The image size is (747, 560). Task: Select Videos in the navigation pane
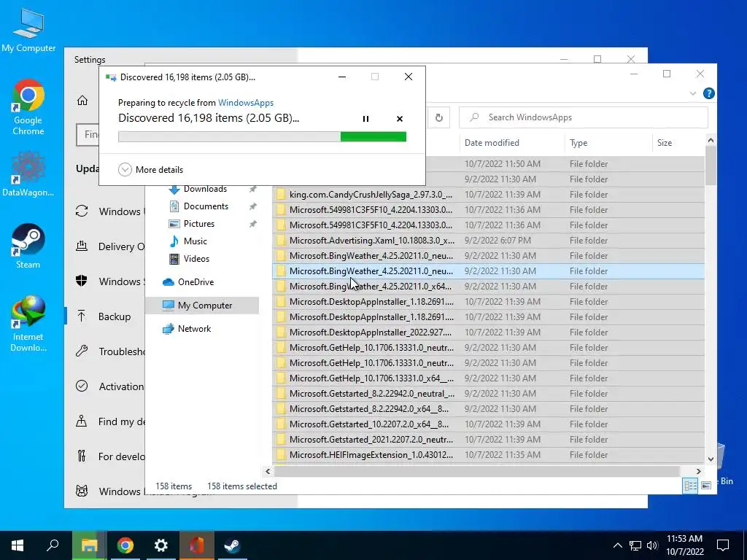pos(196,259)
